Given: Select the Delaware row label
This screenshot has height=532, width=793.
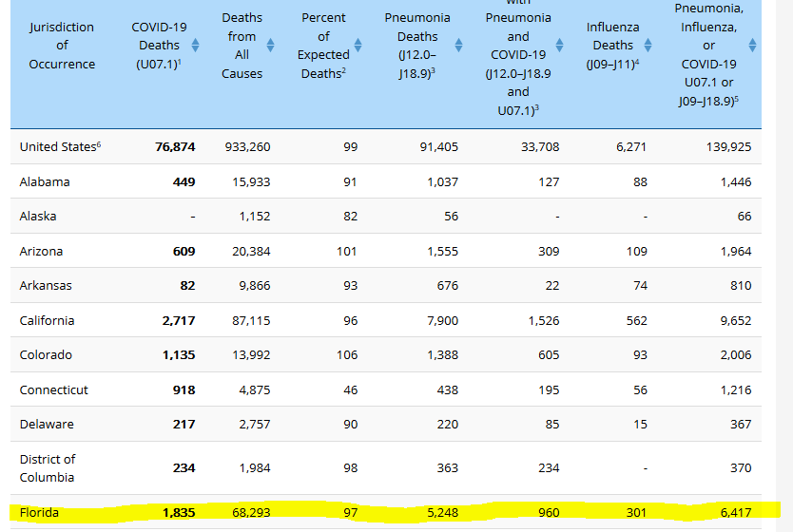Looking at the screenshot, I should click(x=47, y=424).
